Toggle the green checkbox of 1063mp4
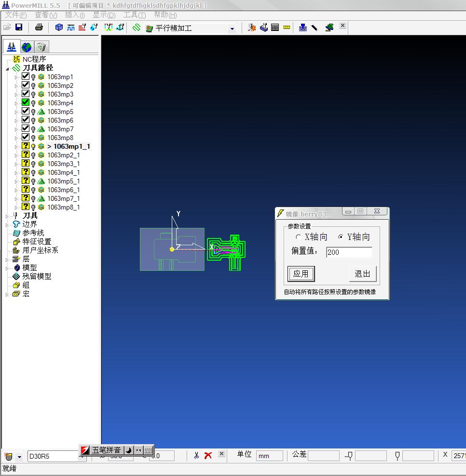466x476 pixels. 26,103
